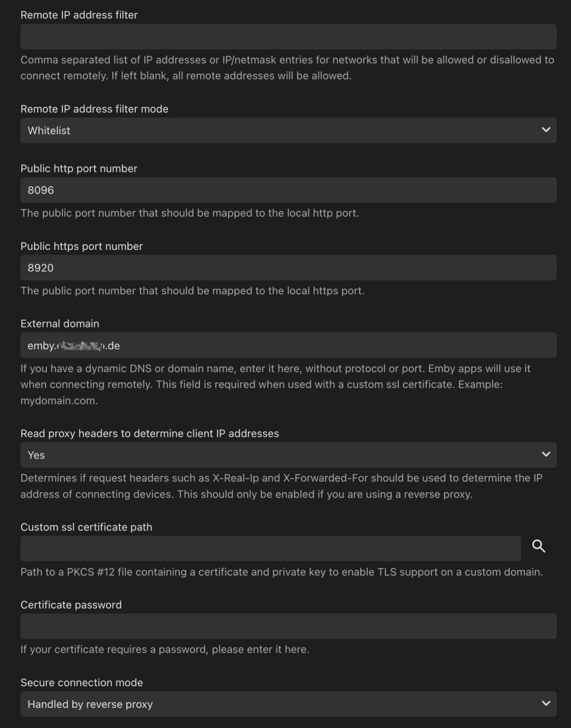Click the chevron on the Whitelist dropdown
This screenshot has width=571, height=728.
pos(546,130)
